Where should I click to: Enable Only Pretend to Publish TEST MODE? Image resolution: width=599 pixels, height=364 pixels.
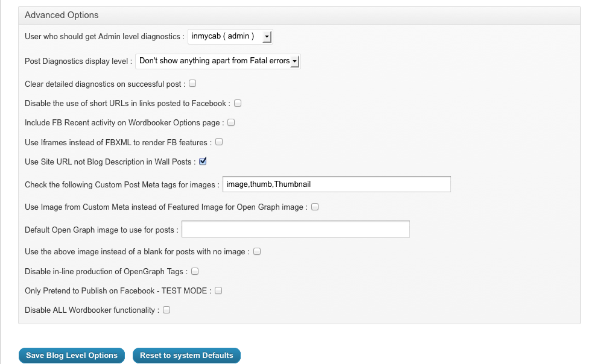click(x=218, y=290)
